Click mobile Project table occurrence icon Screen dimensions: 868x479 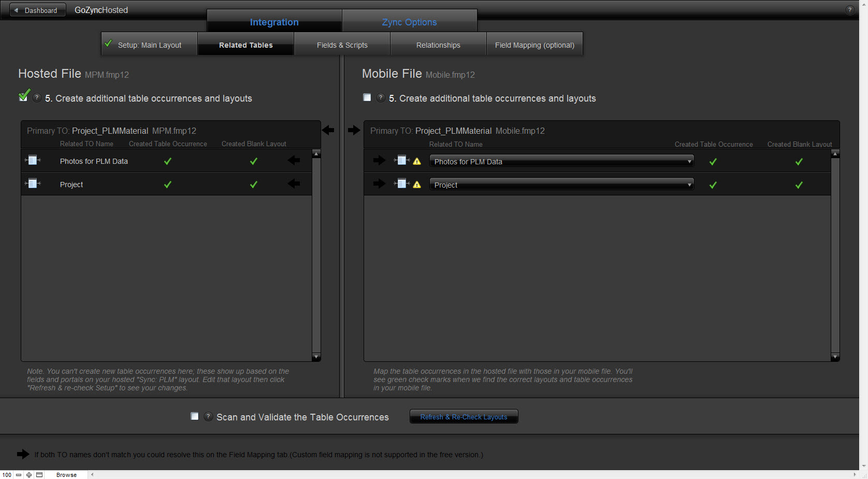pyautogui.click(x=402, y=183)
